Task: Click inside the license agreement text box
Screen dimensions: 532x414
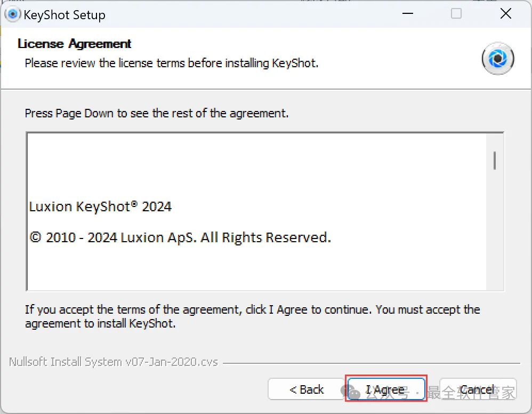Action: click(x=256, y=261)
